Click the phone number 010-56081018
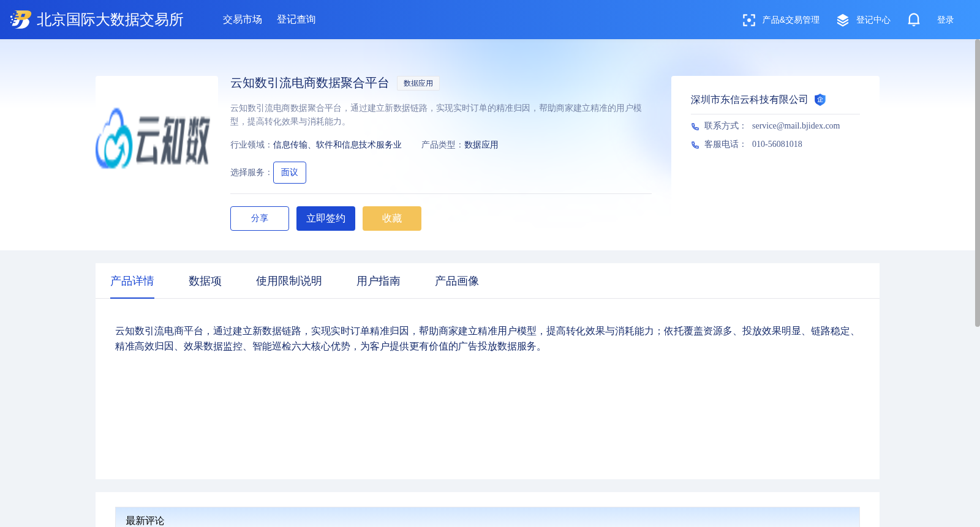 click(777, 144)
